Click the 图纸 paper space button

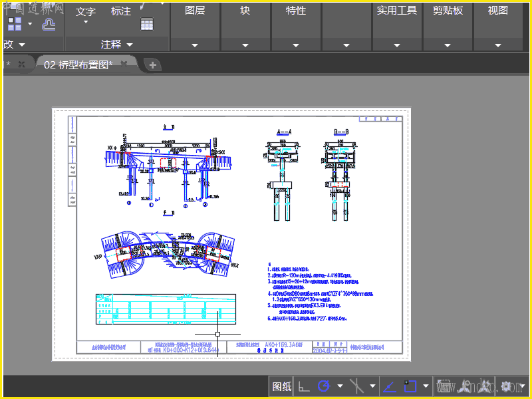tap(282, 386)
